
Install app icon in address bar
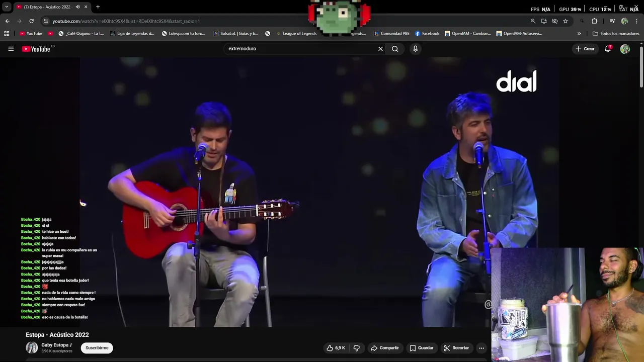point(544,21)
